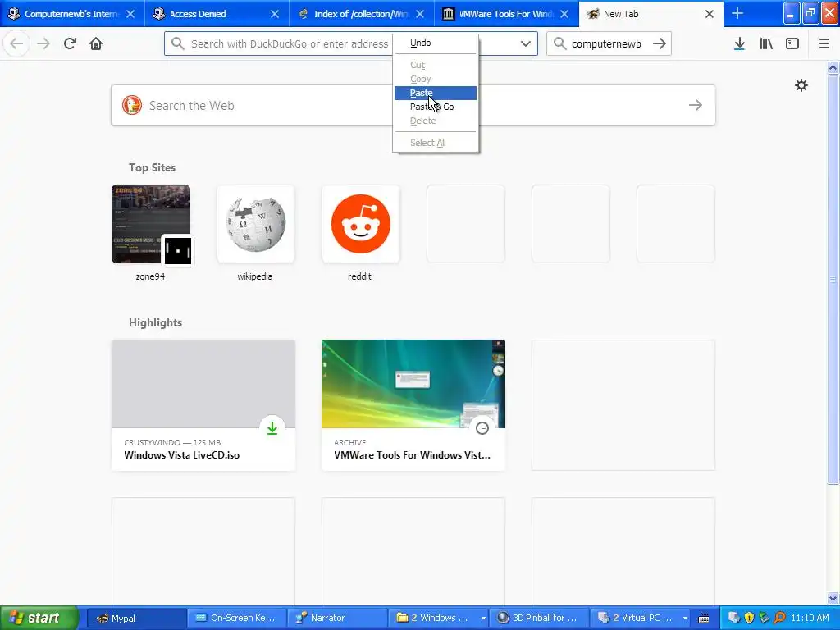840x630 pixels.
Task: Open the Downloads toolbar button
Action: point(739,43)
